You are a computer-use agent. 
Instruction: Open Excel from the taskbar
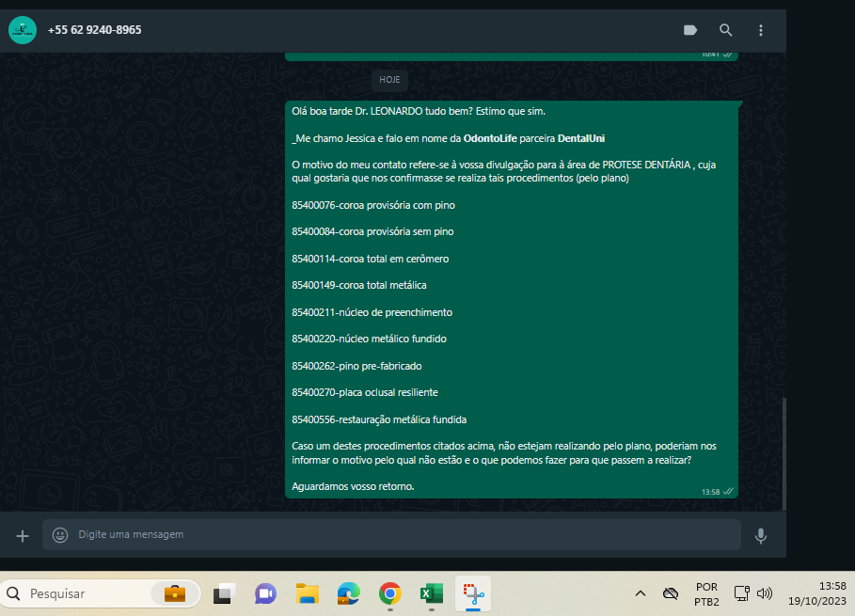tap(432, 593)
